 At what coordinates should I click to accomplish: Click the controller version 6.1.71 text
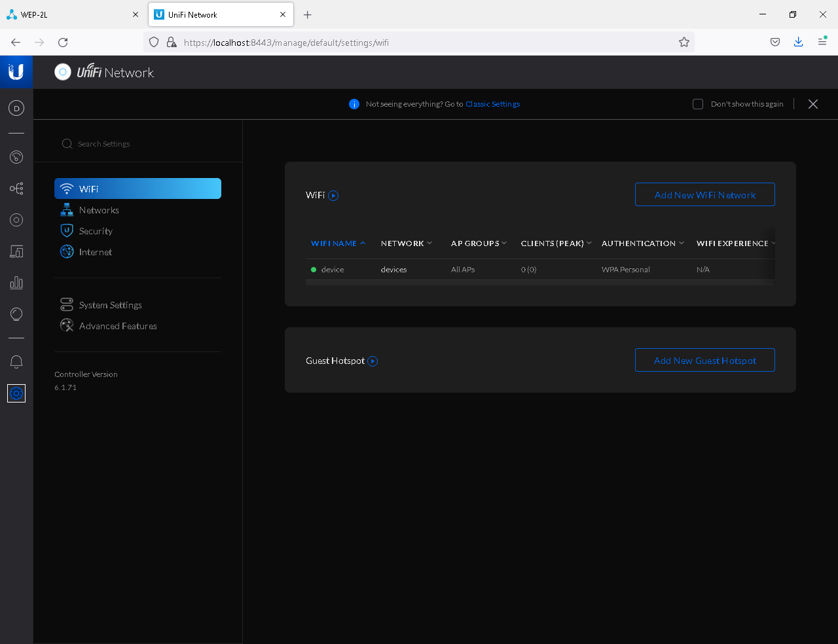(x=65, y=387)
